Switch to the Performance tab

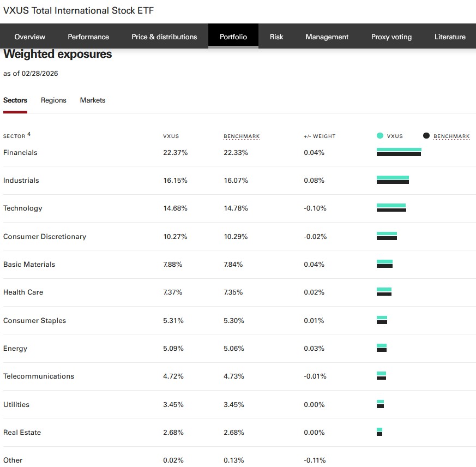click(x=88, y=37)
